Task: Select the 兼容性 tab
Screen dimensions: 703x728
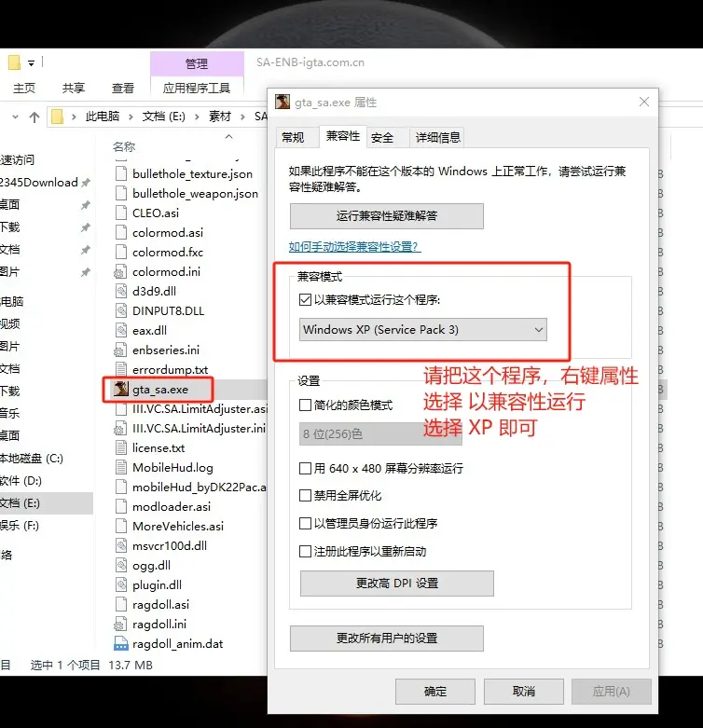Action: tap(343, 136)
